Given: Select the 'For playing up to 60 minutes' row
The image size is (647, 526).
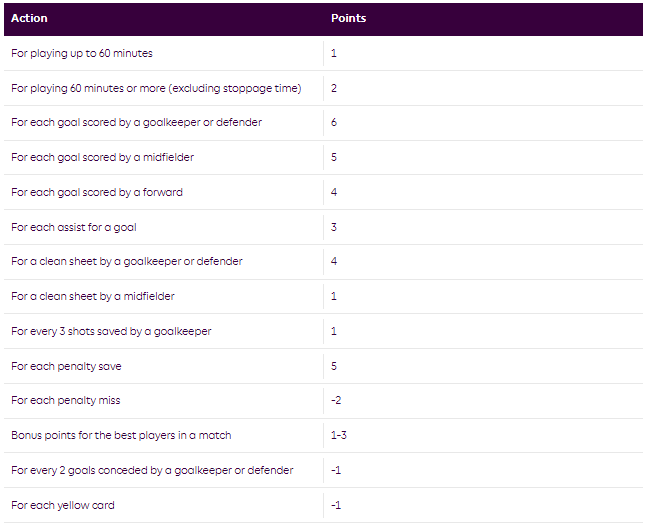Looking at the screenshot, I should coord(82,53).
